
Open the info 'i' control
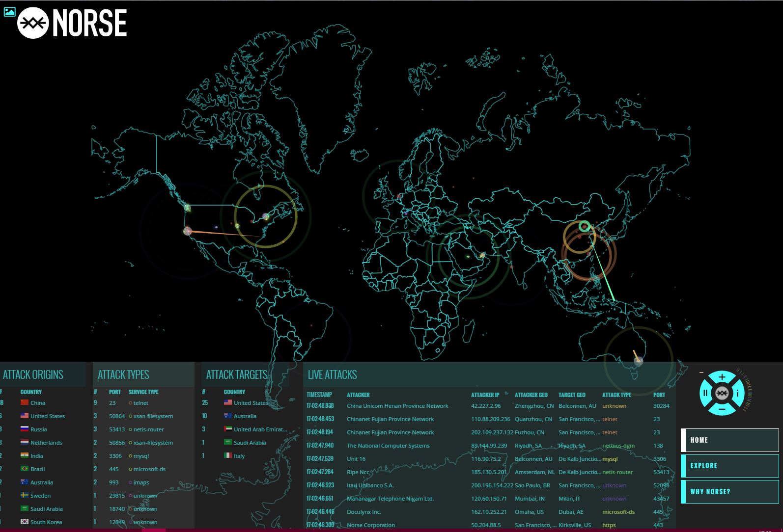738,393
